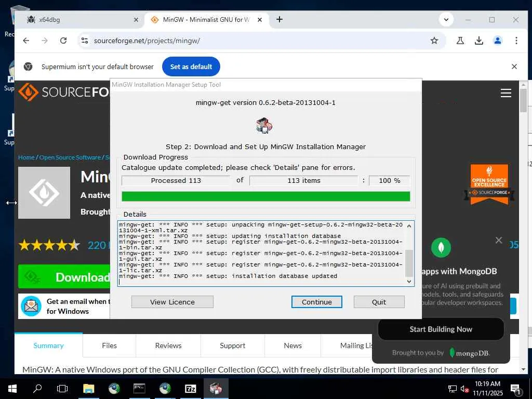Open Task View from taskbar
532x399 pixels.
(x=62, y=389)
